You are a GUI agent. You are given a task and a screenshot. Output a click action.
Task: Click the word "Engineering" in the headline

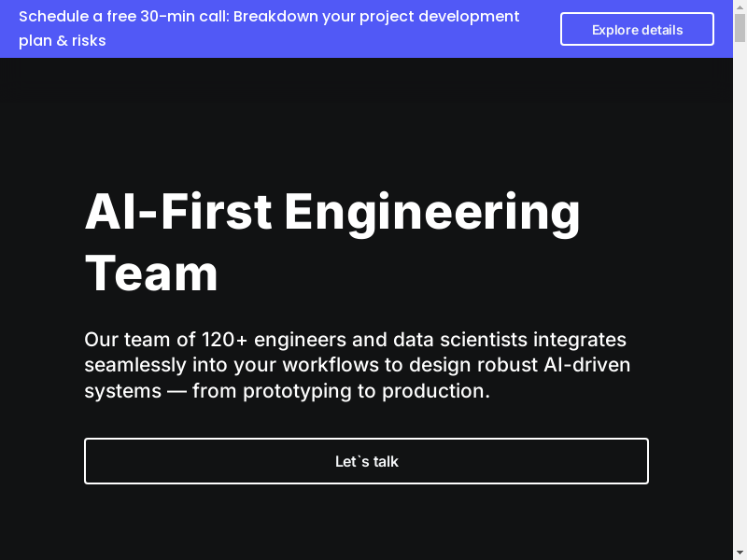[432, 213]
